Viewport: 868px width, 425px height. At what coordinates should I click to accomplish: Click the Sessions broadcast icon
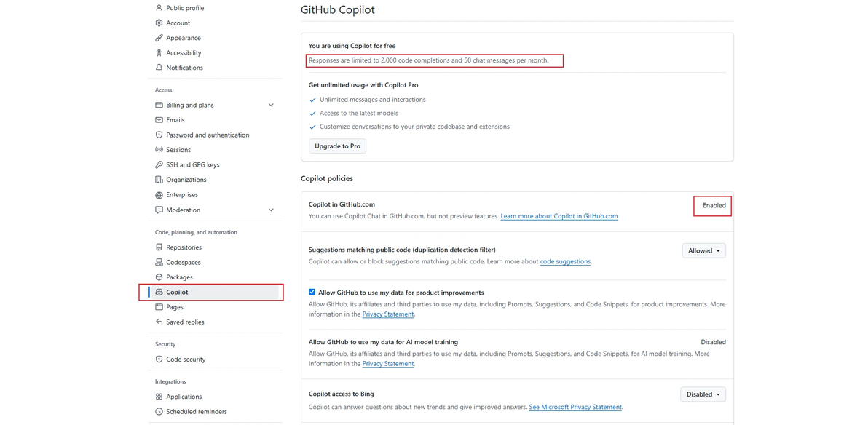[159, 150]
